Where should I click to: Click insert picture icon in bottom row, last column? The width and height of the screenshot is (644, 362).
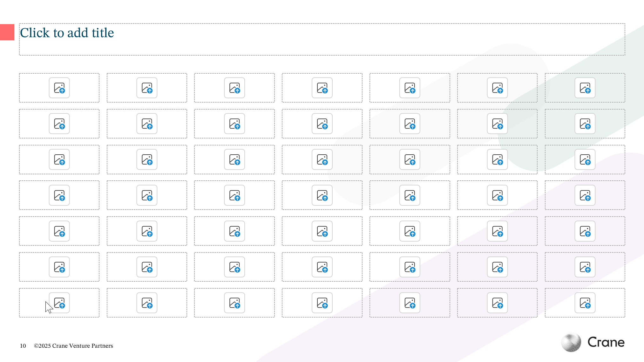click(585, 303)
